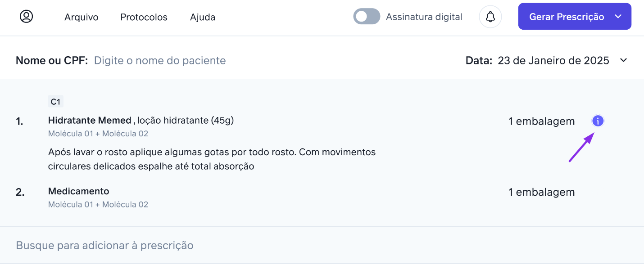Click the Gerar Prescrição button
The height and width of the screenshot is (265, 644).
coord(567,17)
